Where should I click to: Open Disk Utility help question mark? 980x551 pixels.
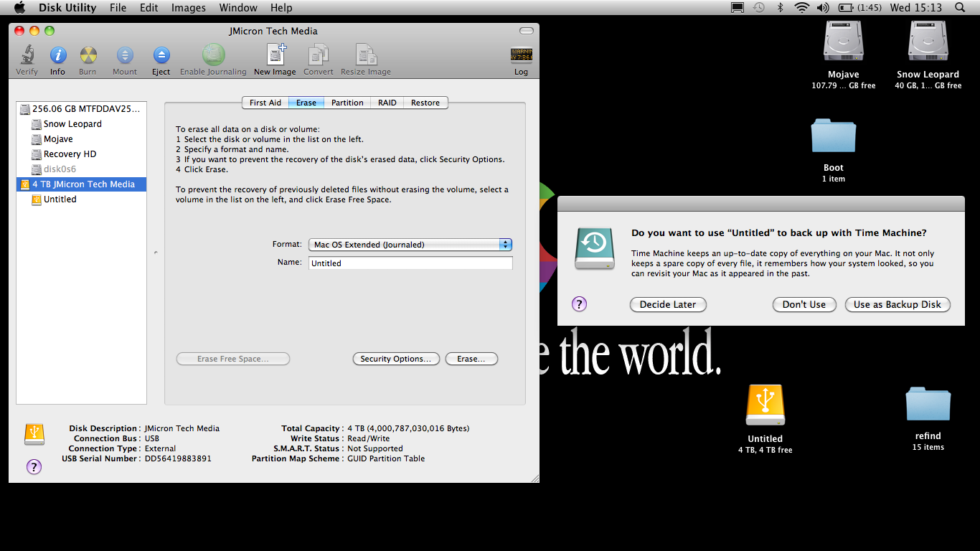click(x=34, y=466)
